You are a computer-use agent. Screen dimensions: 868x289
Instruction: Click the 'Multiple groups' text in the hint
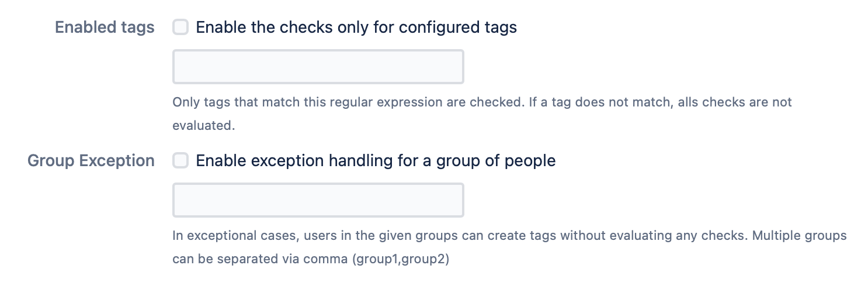[800, 236]
